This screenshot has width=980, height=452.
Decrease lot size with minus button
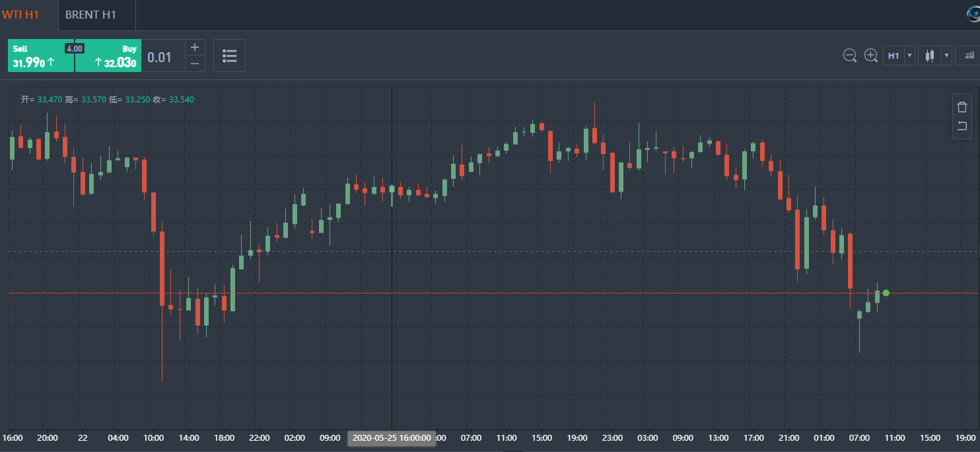(194, 63)
